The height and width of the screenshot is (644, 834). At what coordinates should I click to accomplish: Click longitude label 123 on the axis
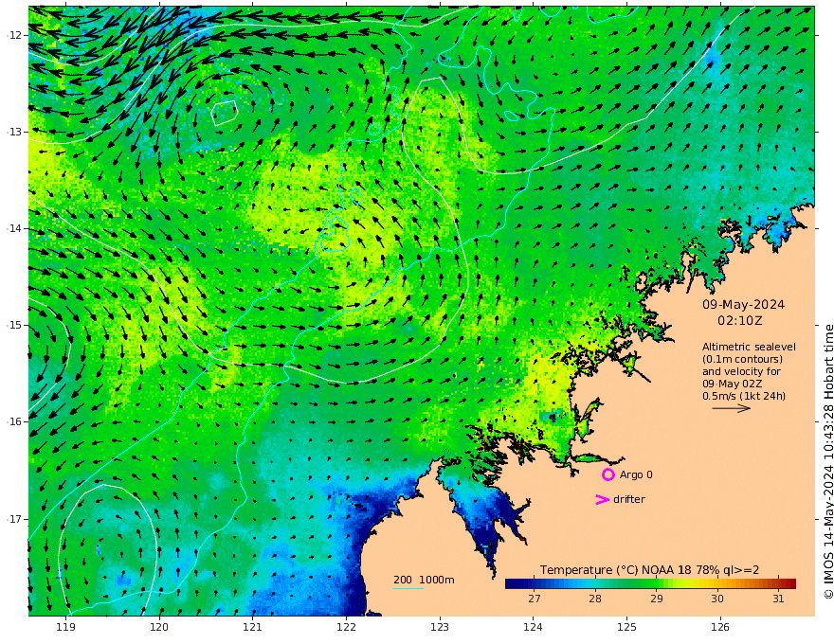[x=440, y=627]
